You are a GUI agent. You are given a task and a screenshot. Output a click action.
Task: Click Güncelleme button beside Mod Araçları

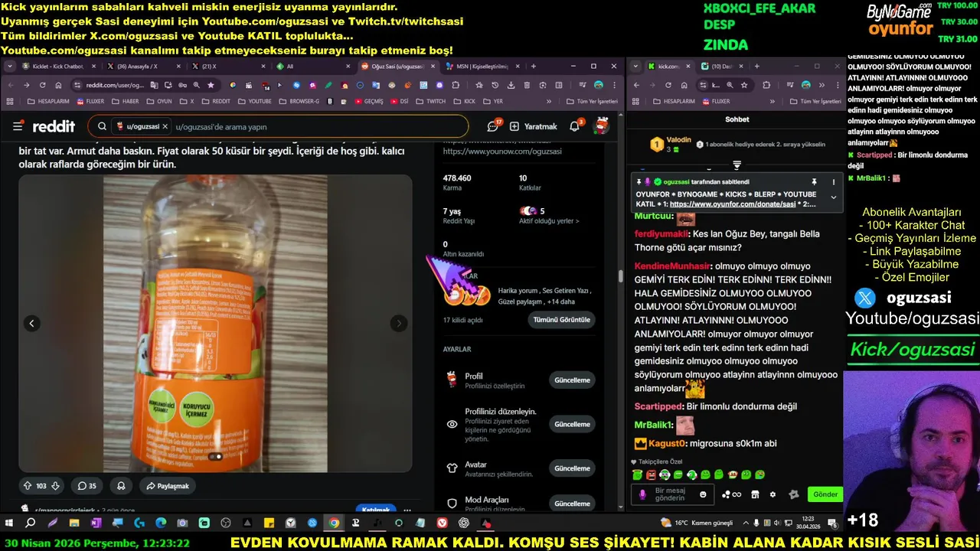pos(572,504)
